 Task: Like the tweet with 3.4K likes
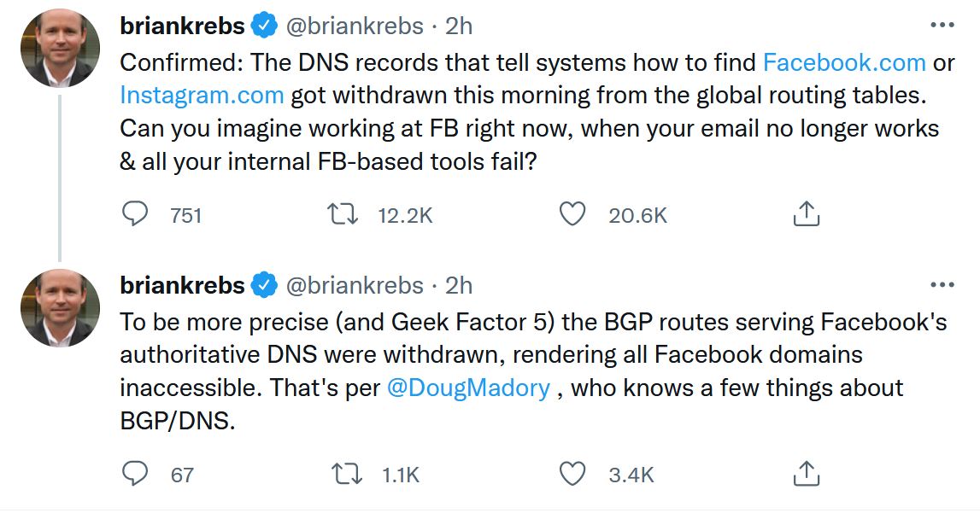tap(572, 474)
